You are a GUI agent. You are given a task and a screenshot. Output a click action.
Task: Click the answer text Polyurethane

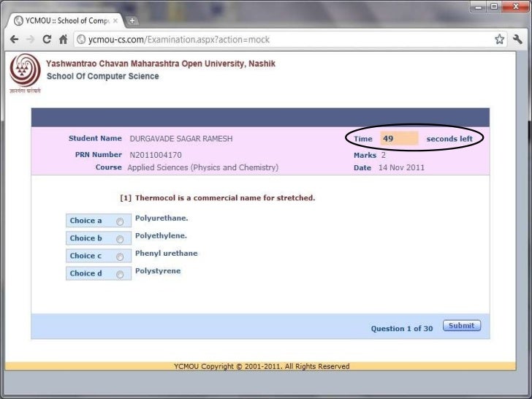coord(161,218)
